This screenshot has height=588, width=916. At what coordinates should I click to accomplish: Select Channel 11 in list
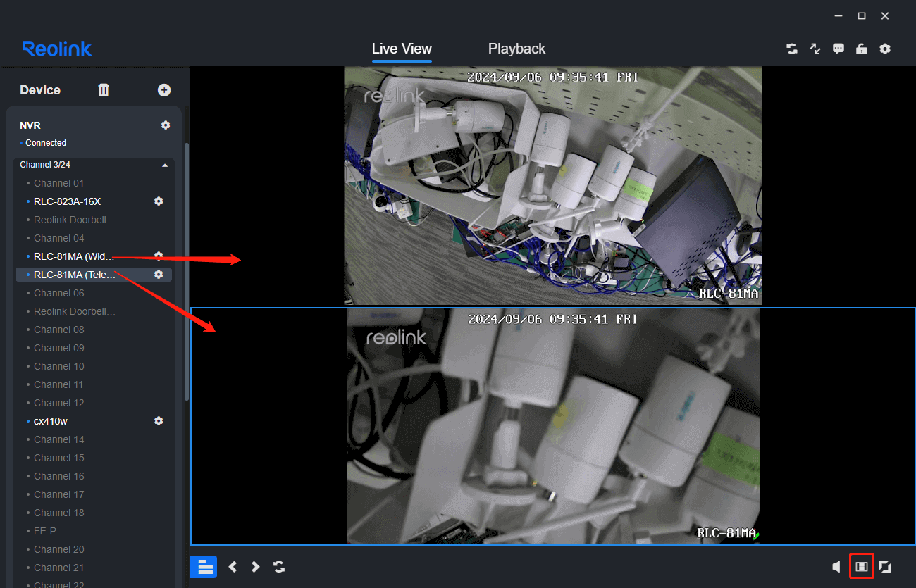tap(58, 384)
